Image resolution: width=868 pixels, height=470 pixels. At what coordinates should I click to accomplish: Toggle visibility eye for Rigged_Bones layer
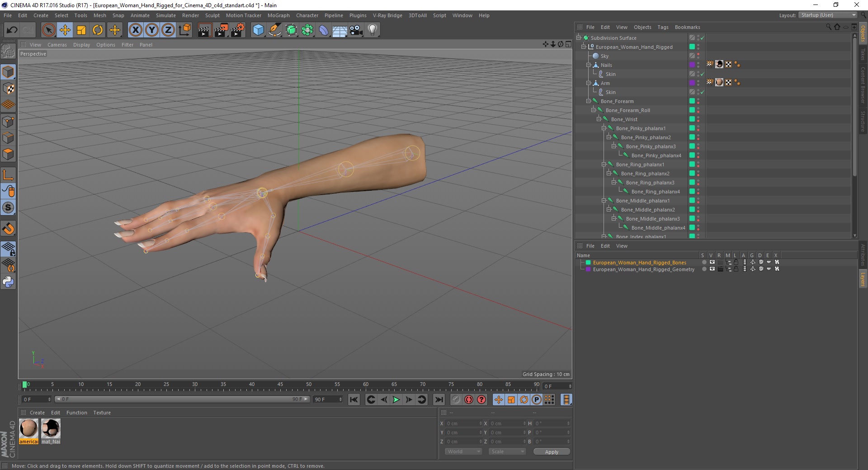pyautogui.click(x=712, y=262)
